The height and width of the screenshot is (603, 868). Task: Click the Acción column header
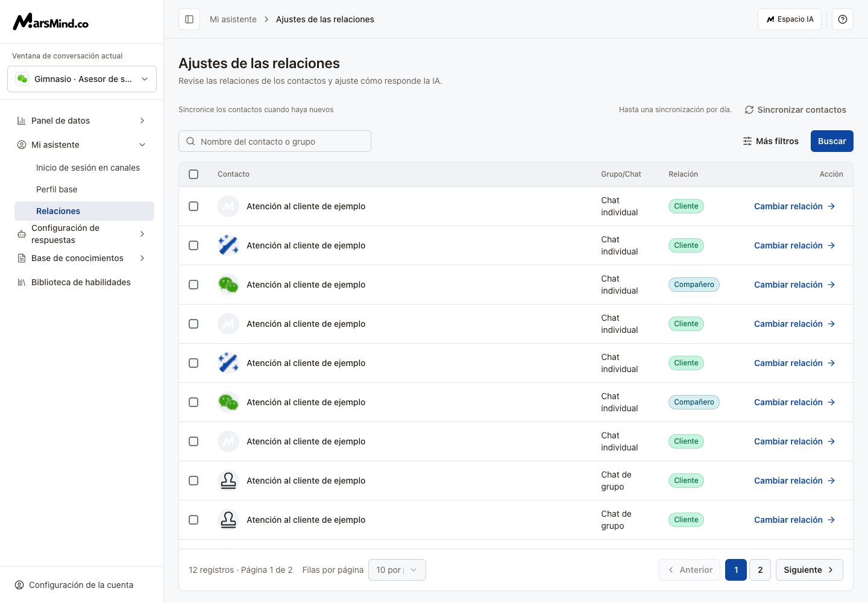click(x=831, y=174)
